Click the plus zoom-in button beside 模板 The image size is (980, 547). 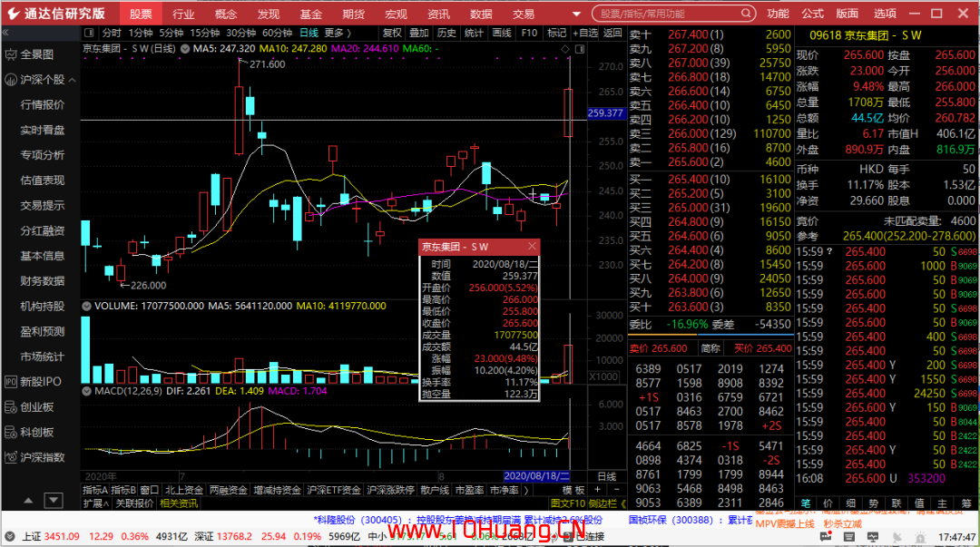pos(597,490)
